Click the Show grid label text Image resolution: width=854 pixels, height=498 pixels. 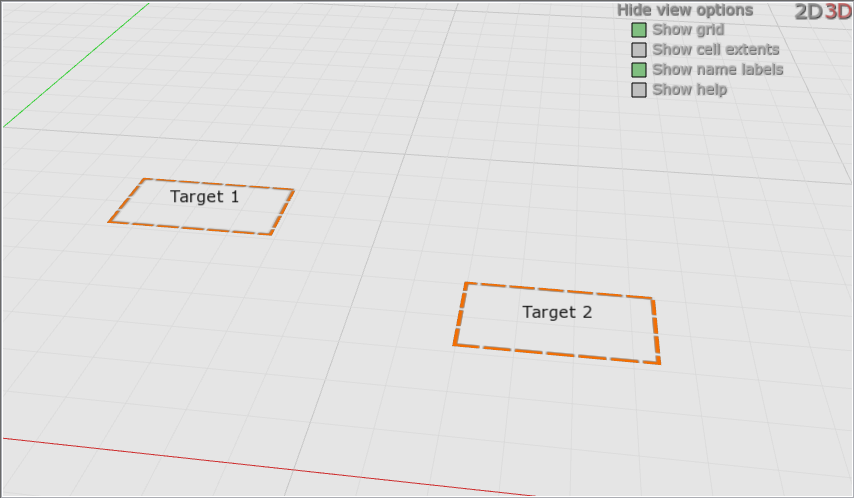(x=688, y=30)
